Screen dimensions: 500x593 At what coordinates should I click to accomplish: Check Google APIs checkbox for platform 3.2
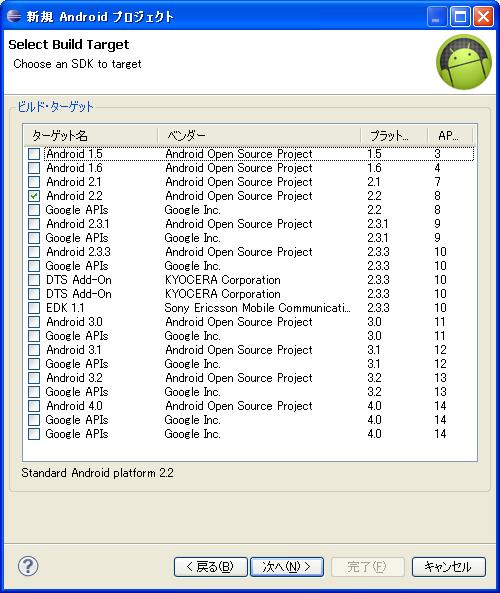click(x=34, y=392)
